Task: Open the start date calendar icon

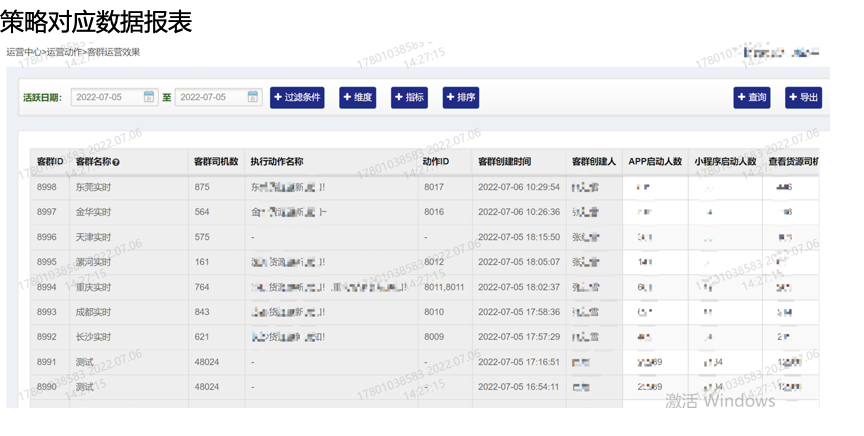Action: tap(149, 97)
